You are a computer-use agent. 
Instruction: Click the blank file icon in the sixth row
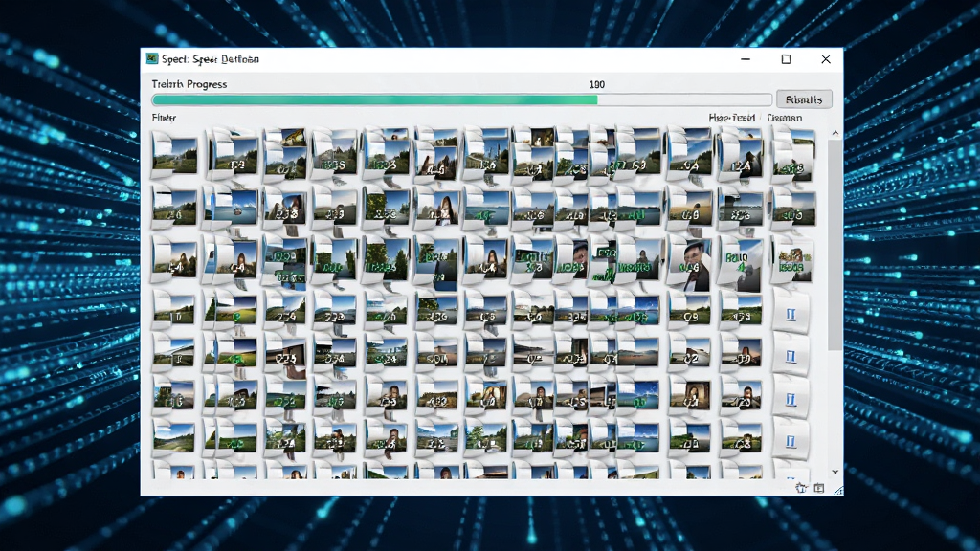pos(791,399)
